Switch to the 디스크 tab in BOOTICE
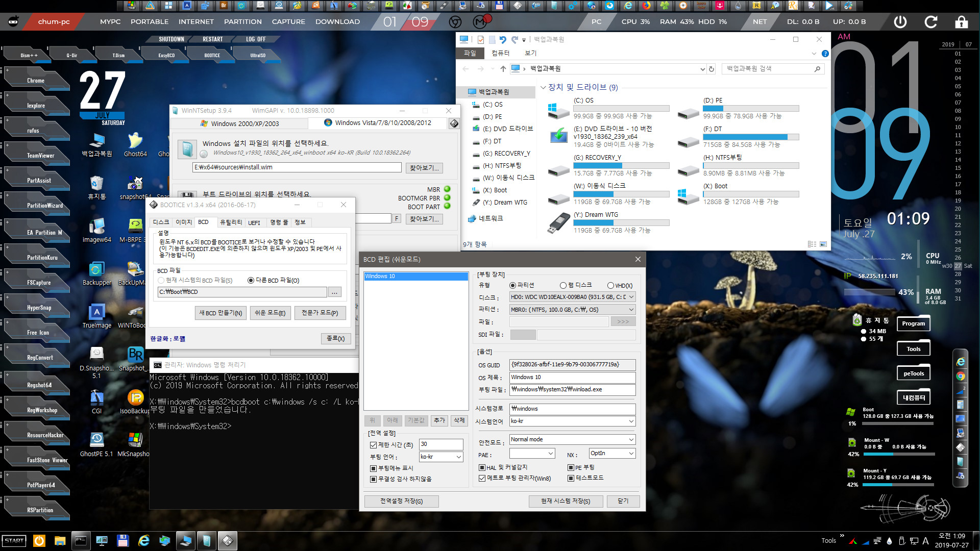This screenshot has width=980, height=551. pyautogui.click(x=161, y=222)
